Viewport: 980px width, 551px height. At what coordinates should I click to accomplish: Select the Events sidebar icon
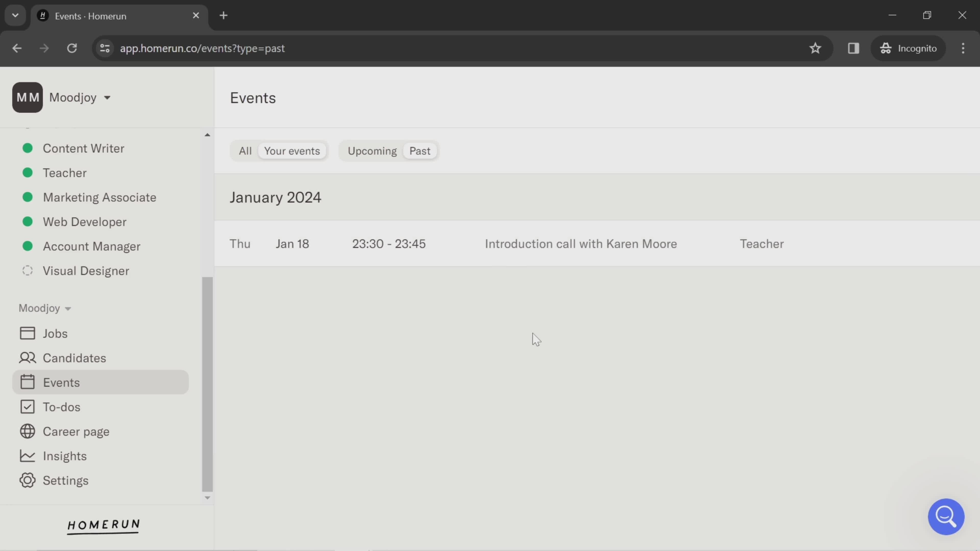point(27,382)
